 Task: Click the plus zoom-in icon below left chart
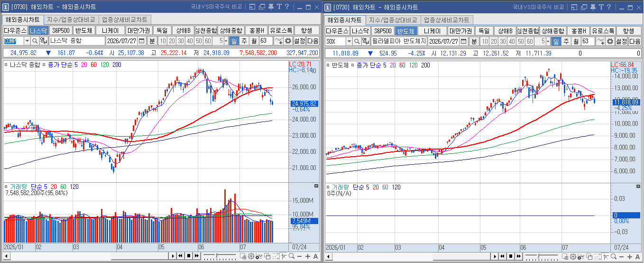click(x=308, y=256)
